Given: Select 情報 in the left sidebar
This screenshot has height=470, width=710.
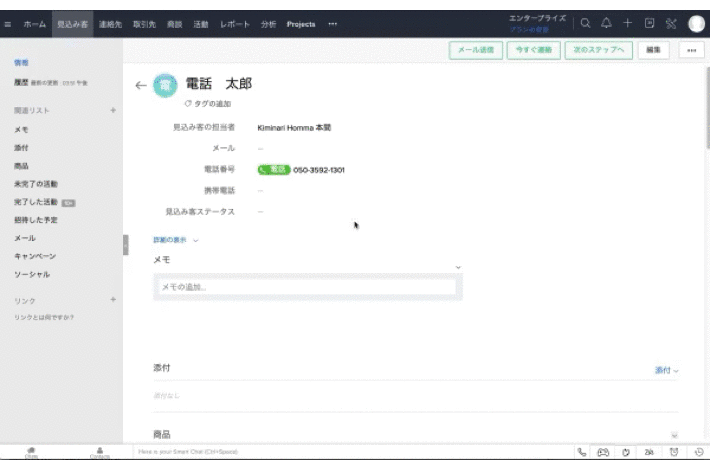Looking at the screenshot, I should [21, 62].
